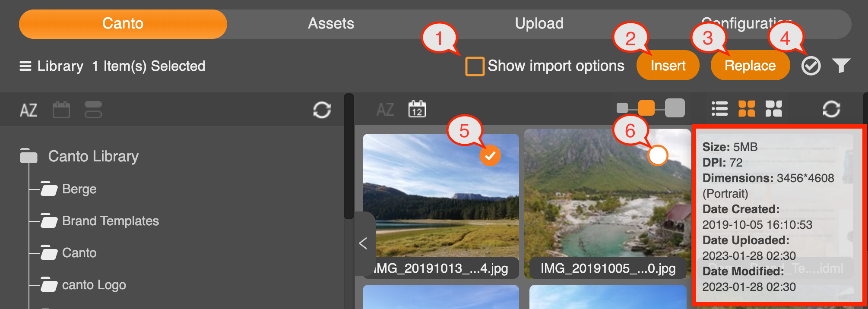The height and width of the screenshot is (309, 868).
Task: Switch to orange grid view layout
Action: pyautogui.click(x=747, y=109)
